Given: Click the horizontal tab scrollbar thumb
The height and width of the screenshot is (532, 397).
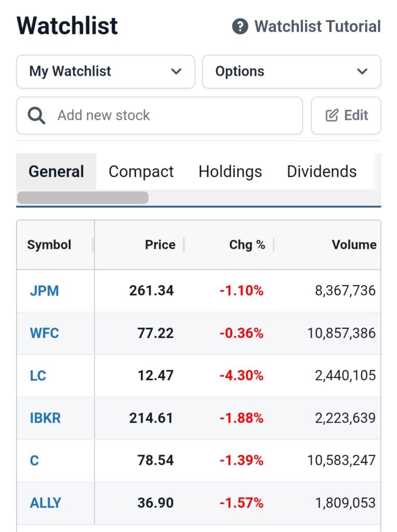Looking at the screenshot, I should coord(83,197).
